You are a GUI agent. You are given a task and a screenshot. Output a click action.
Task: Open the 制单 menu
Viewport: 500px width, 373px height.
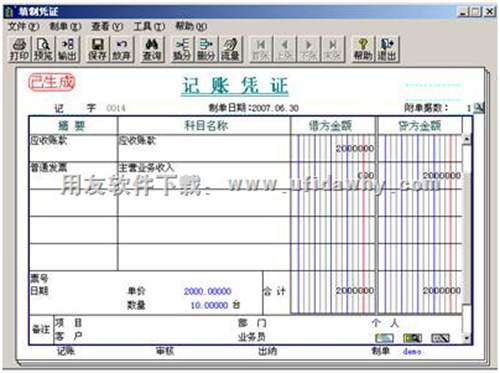(65, 26)
